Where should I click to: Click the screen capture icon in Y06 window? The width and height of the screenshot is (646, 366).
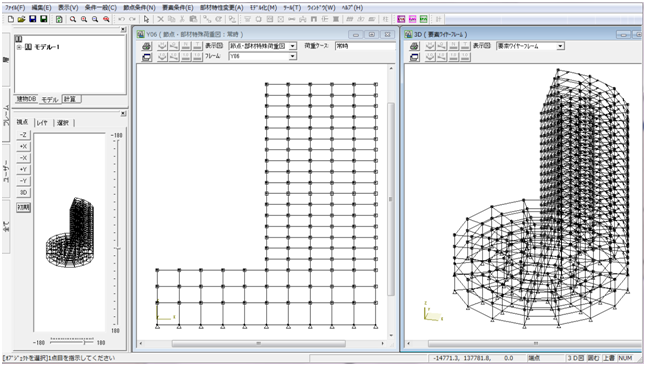click(147, 57)
